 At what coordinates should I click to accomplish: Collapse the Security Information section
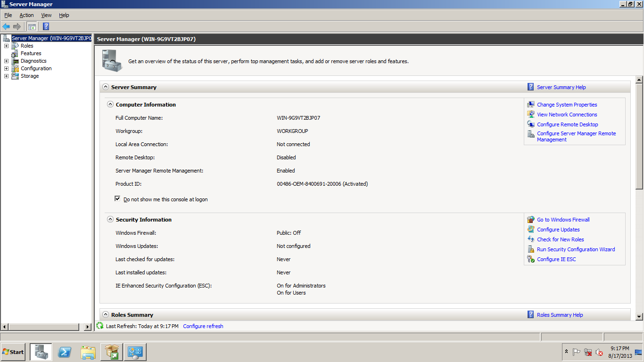click(x=110, y=220)
